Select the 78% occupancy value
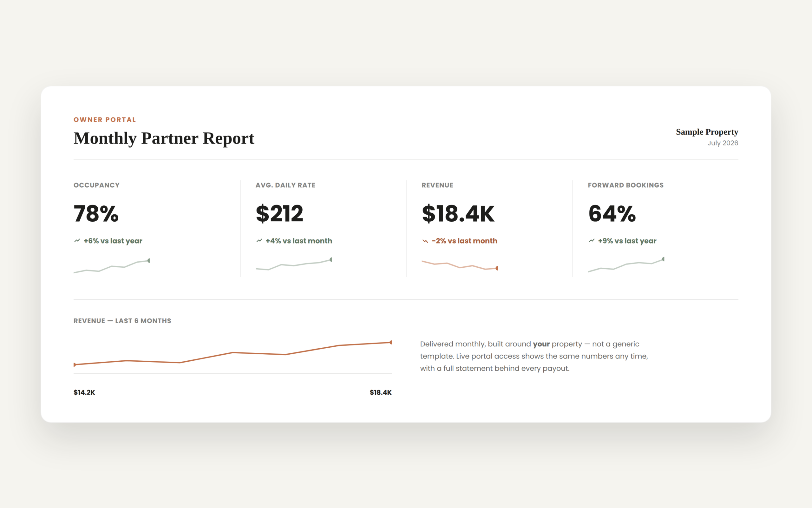 (96, 213)
